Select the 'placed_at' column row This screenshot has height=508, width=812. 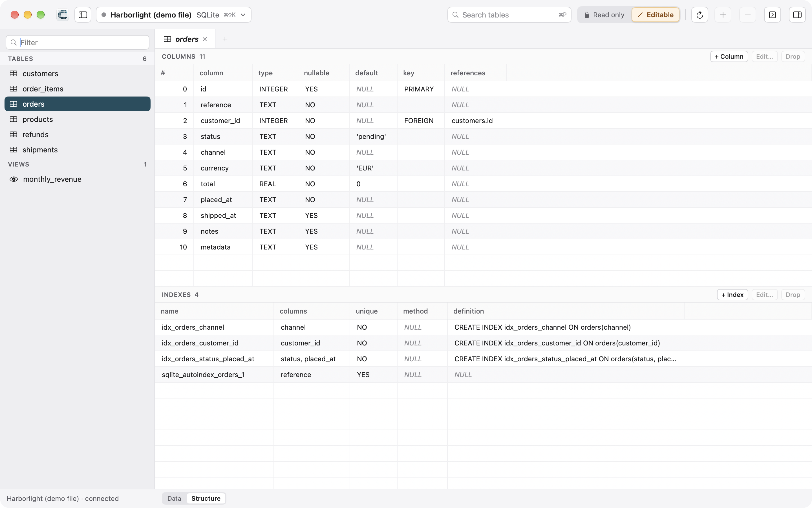[483, 200]
